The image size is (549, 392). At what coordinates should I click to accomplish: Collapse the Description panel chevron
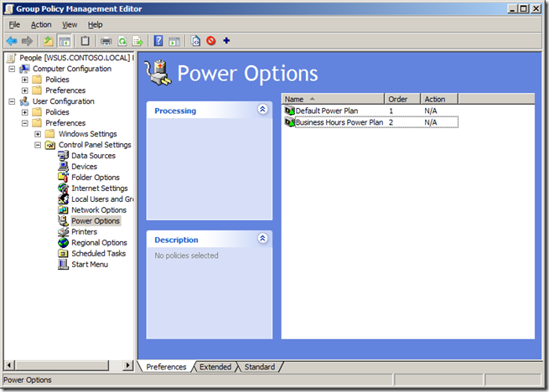(262, 239)
